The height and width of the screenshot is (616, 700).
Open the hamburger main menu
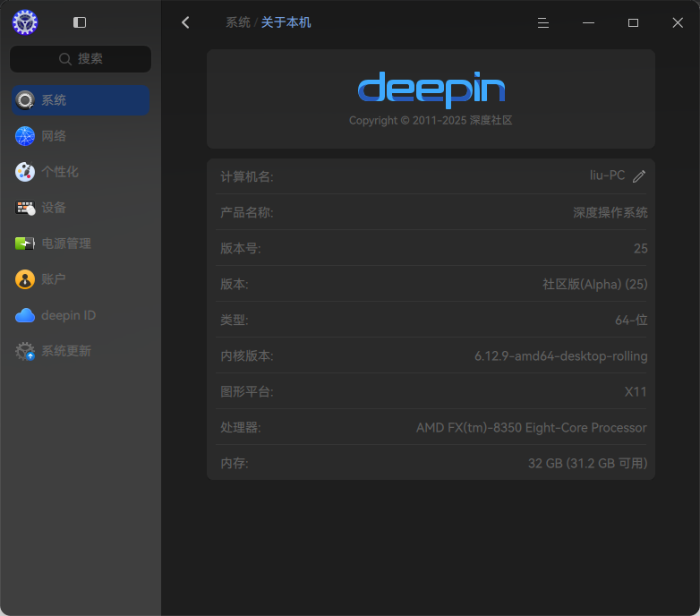(542, 22)
